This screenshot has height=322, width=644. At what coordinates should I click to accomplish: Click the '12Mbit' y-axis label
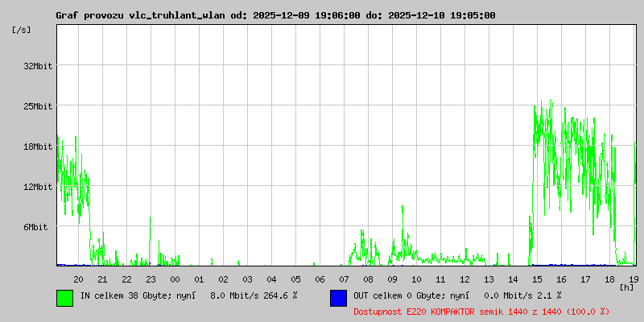[38, 187]
